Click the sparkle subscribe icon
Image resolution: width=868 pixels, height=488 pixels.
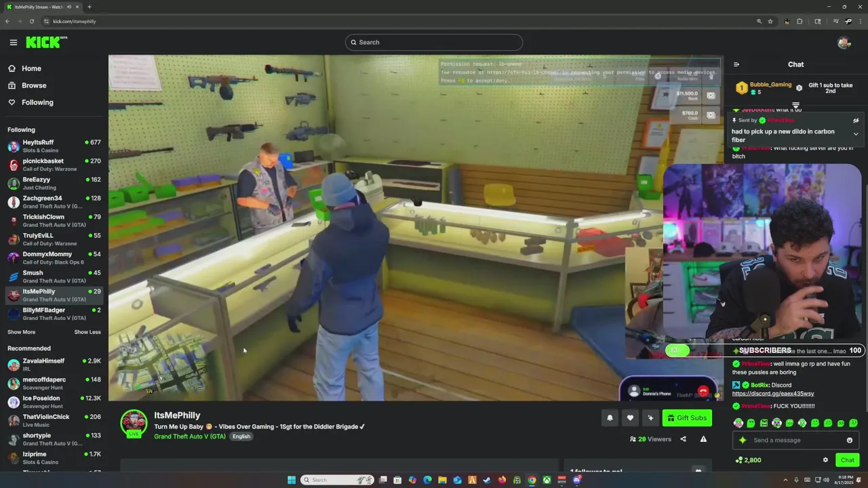pyautogui.click(x=650, y=418)
